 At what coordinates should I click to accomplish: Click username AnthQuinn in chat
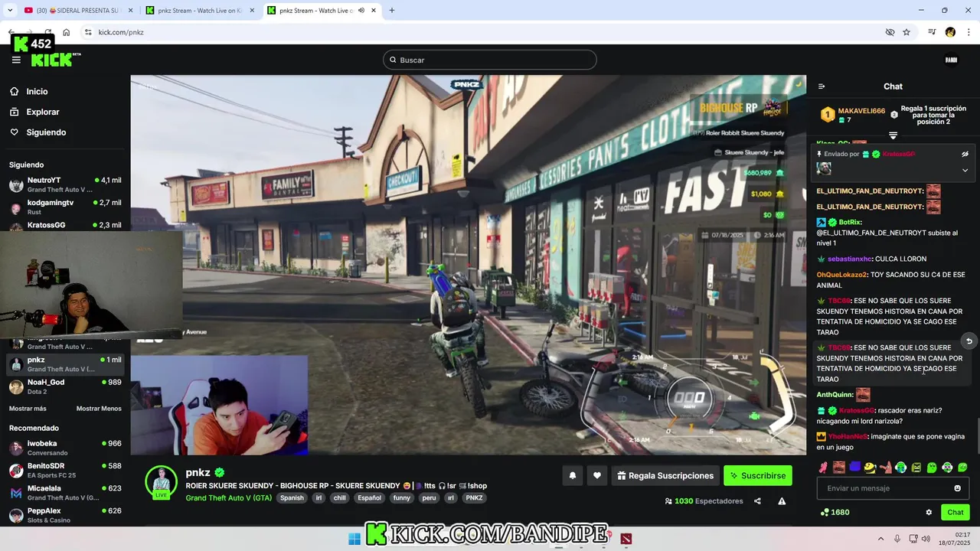[835, 395]
